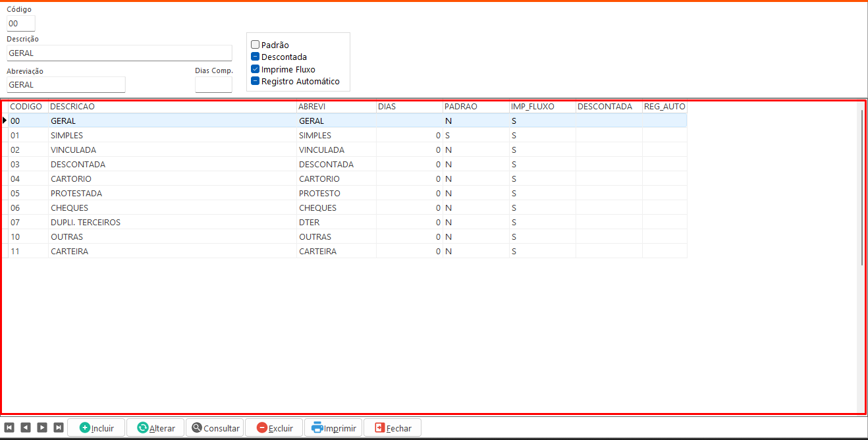Uncheck Imprime Fluxo option
This screenshot has width=868, height=440.
(256, 69)
